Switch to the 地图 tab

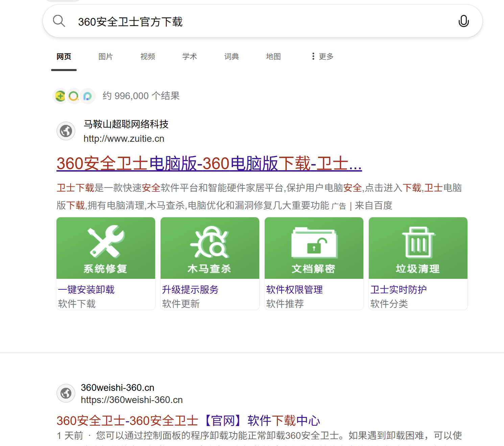[x=273, y=57]
